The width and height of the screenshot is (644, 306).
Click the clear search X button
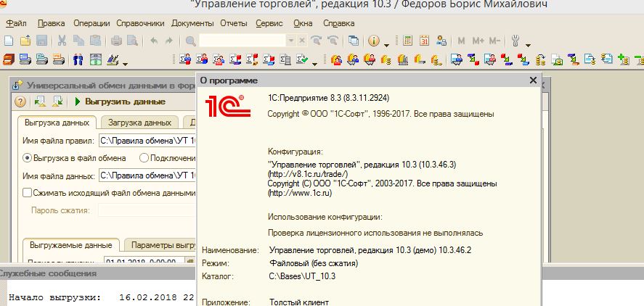pos(302,41)
